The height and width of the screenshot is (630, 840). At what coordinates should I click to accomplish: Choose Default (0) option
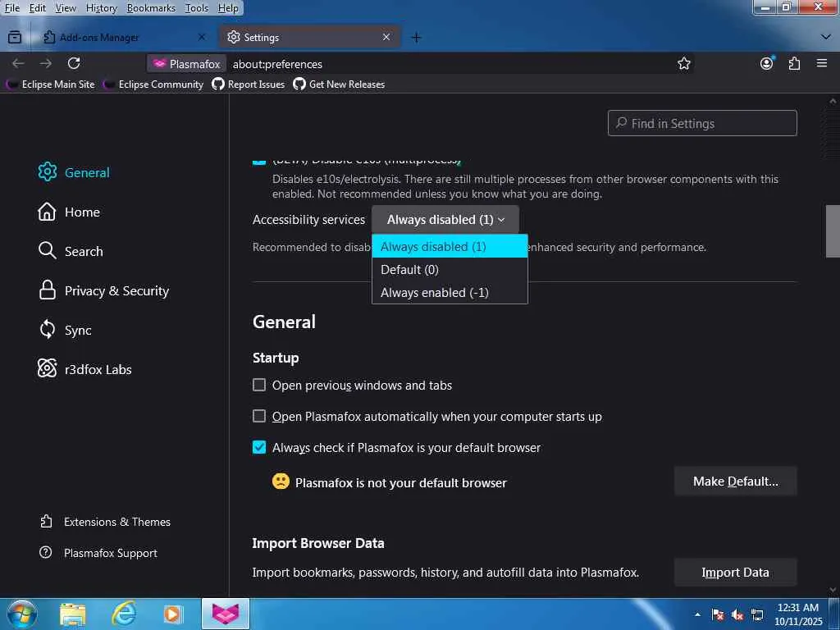pos(450,269)
